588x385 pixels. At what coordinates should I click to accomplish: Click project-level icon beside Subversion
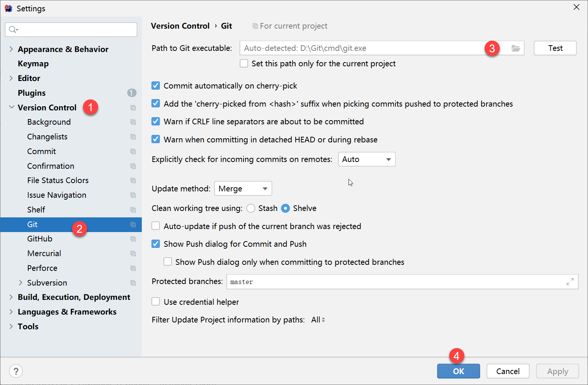click(133, 283)
